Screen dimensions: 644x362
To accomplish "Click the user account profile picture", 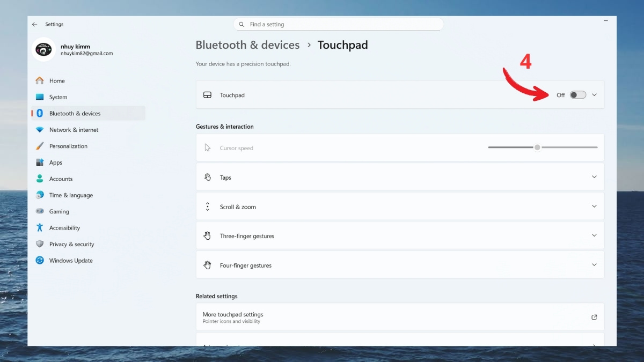I will [x=43, y=50].
